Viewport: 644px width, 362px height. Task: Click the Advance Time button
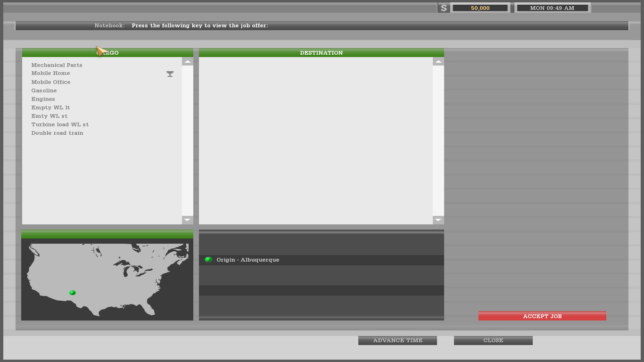click(397, 340)
